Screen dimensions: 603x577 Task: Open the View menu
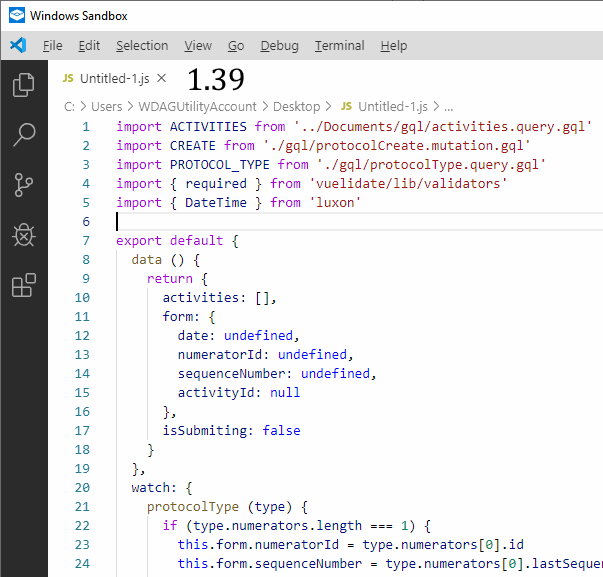tap(198, 46)
